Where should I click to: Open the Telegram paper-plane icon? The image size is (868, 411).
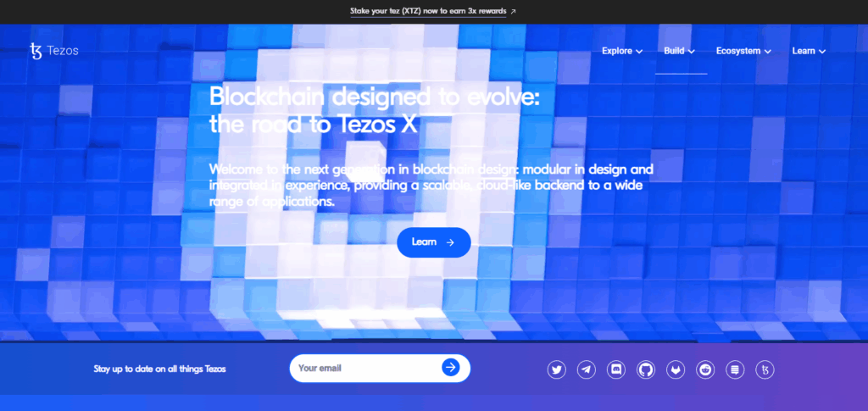pos(587,369)
